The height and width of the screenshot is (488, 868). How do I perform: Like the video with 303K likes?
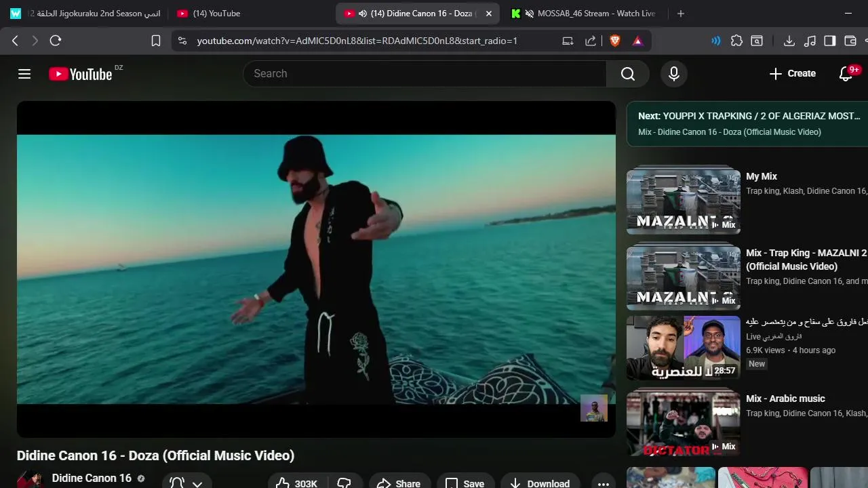[297, 483]
